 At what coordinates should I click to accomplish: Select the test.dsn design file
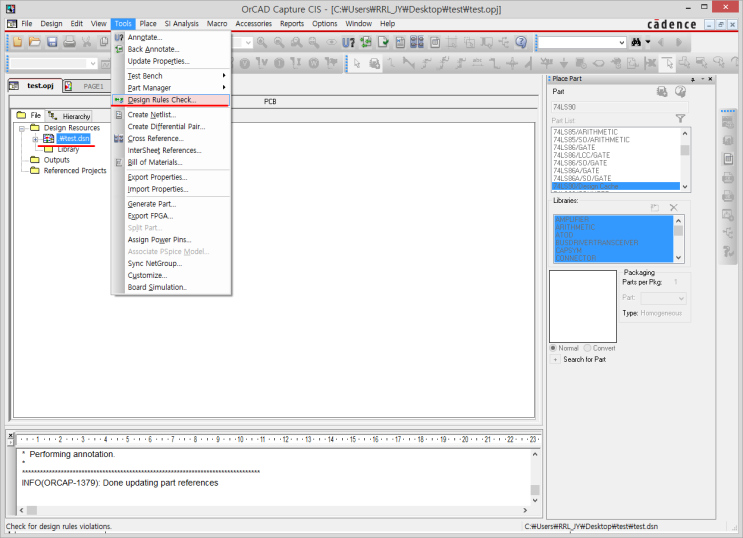click(x=74, y=138)
